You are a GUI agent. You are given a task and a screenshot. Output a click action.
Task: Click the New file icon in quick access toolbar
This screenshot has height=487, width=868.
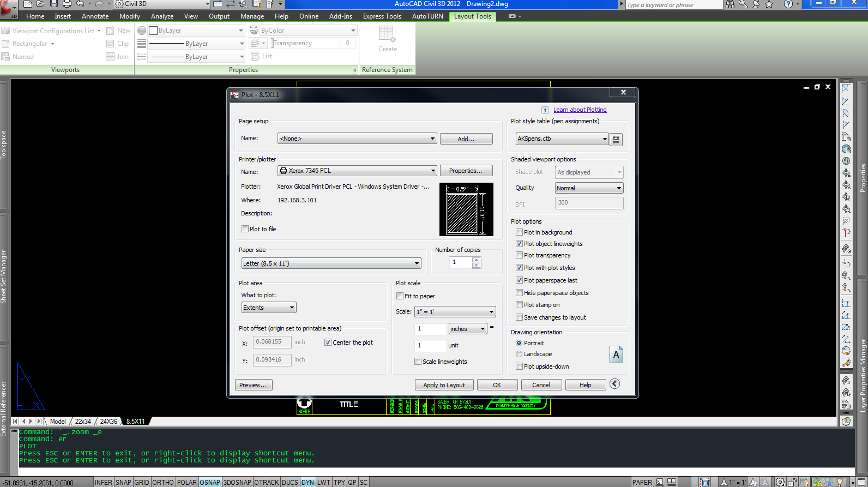click(x=27, y=4)
